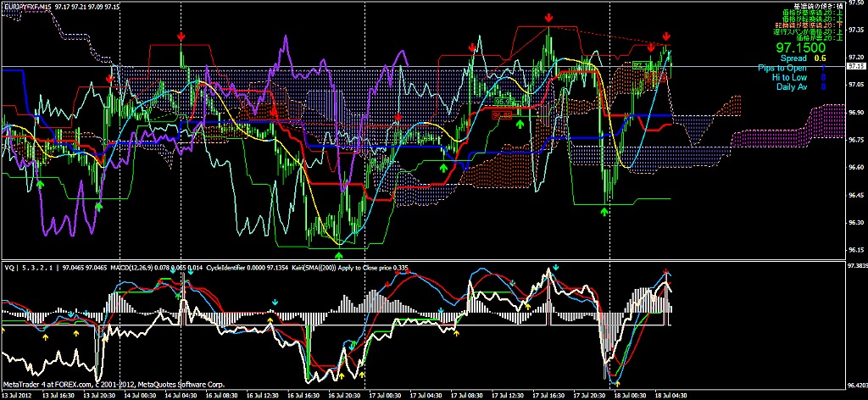868x400 pixels.
Task: Click the Daily Av label
Action: (x=791, y=86)
